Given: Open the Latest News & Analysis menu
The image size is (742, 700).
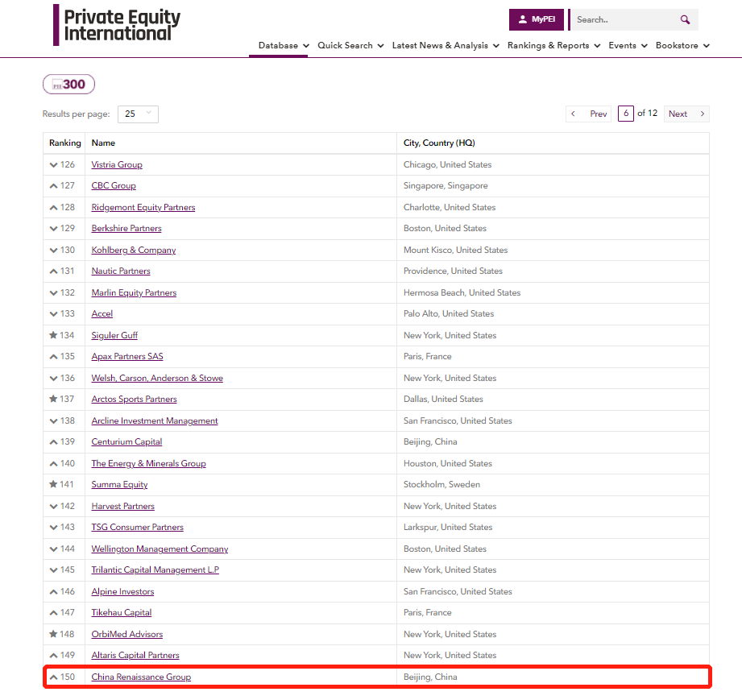Looking at the screenshot, I should coord(446,46).
